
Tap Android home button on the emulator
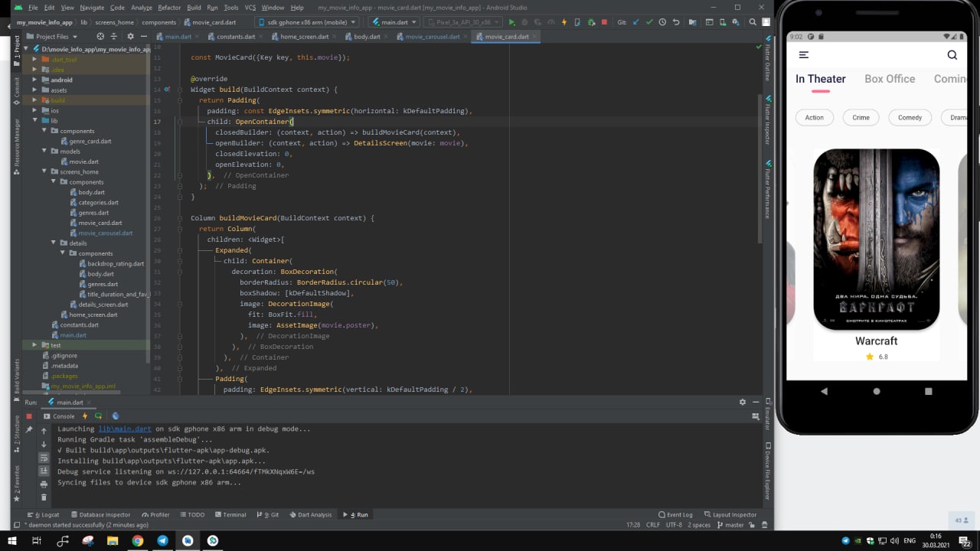877,391
